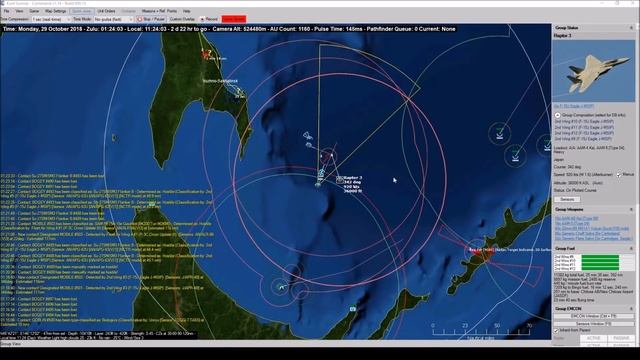This screenshot has height=360, width=640.
Task: Open the 2nd Wing #11 group member link
Action: coord(584,127)
